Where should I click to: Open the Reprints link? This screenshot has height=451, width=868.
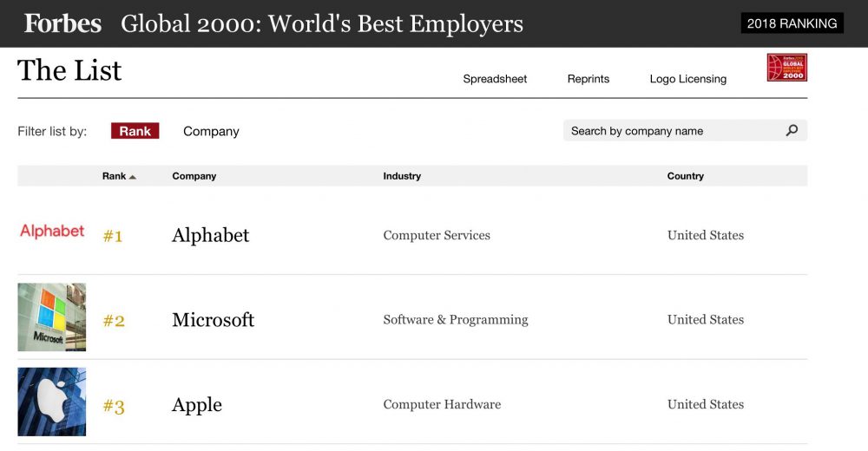(x=589, y=79)
